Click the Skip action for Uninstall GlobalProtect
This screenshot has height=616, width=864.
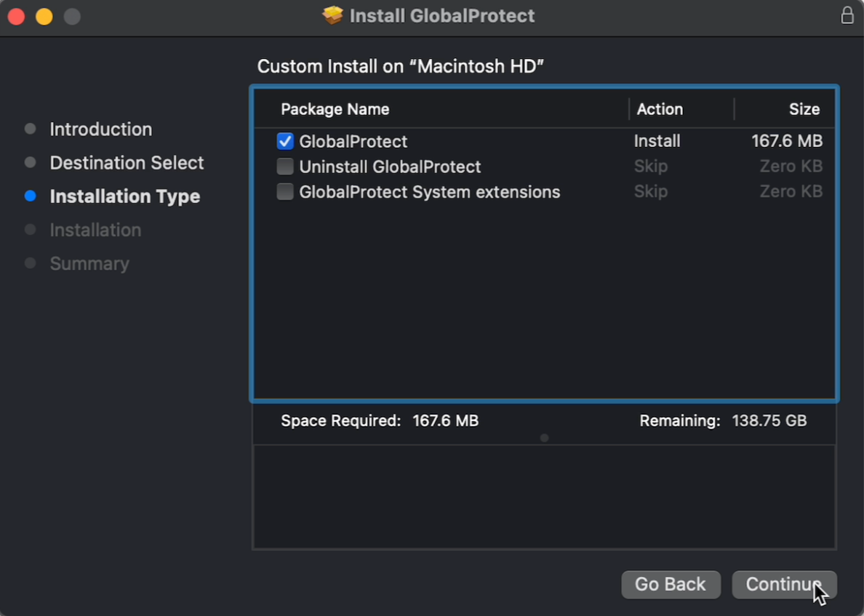click(x=651, y=167)
